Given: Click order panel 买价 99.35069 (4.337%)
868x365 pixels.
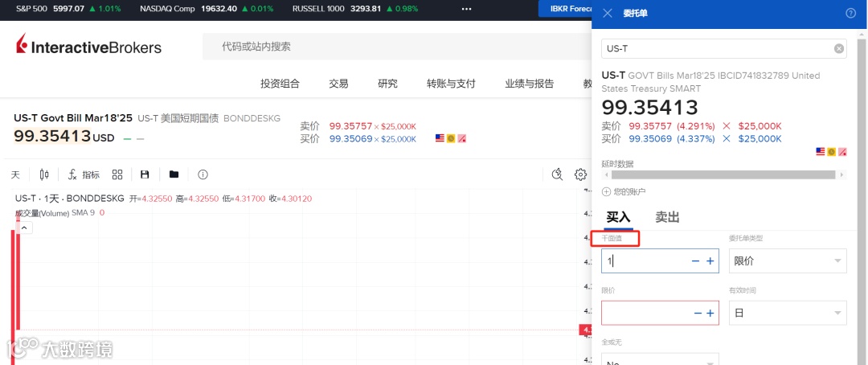Looking at the screenshot, I should click(x=671, y=138).
